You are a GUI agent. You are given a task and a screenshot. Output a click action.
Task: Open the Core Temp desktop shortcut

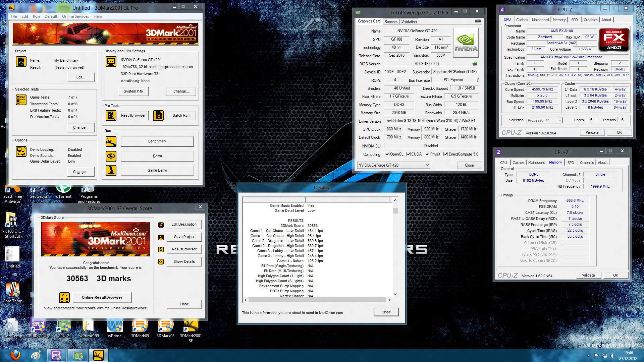(x=13, y=292)
